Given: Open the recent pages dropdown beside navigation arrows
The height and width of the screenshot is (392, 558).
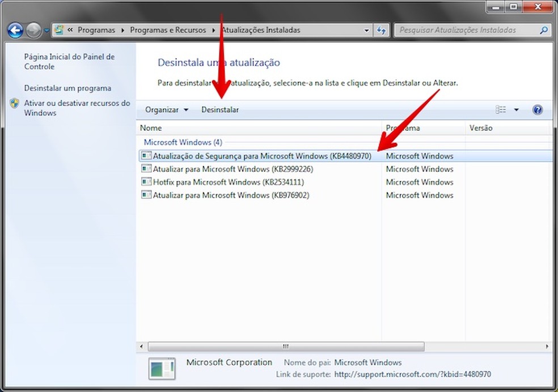Looking at the screenshot, I should 46,31.
